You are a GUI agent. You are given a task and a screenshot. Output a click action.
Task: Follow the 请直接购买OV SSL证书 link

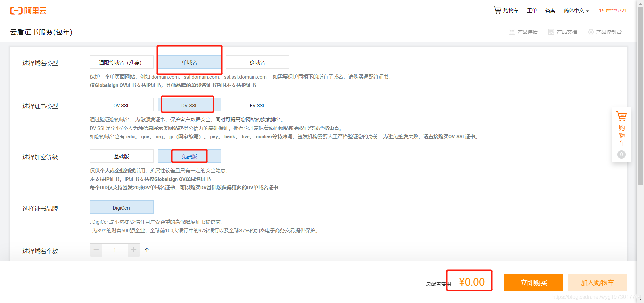449,137
